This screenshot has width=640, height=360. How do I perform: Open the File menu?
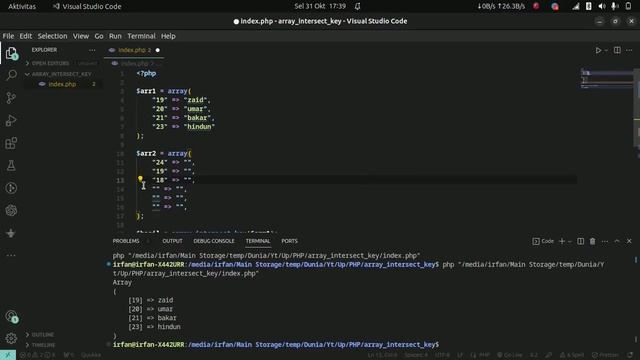pos(8,36)
